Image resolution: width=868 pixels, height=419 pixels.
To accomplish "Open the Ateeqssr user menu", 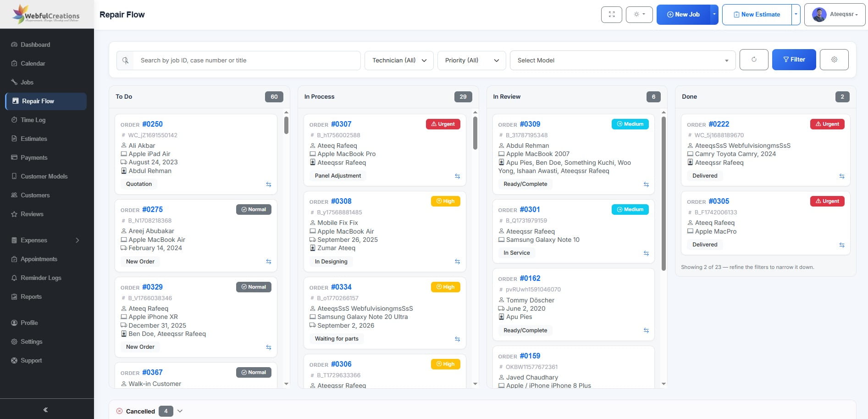I will point(835,15).
